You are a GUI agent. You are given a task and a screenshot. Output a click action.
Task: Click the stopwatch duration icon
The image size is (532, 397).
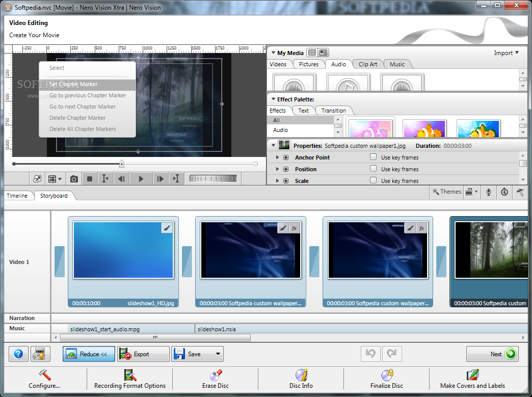coord(504,192)
